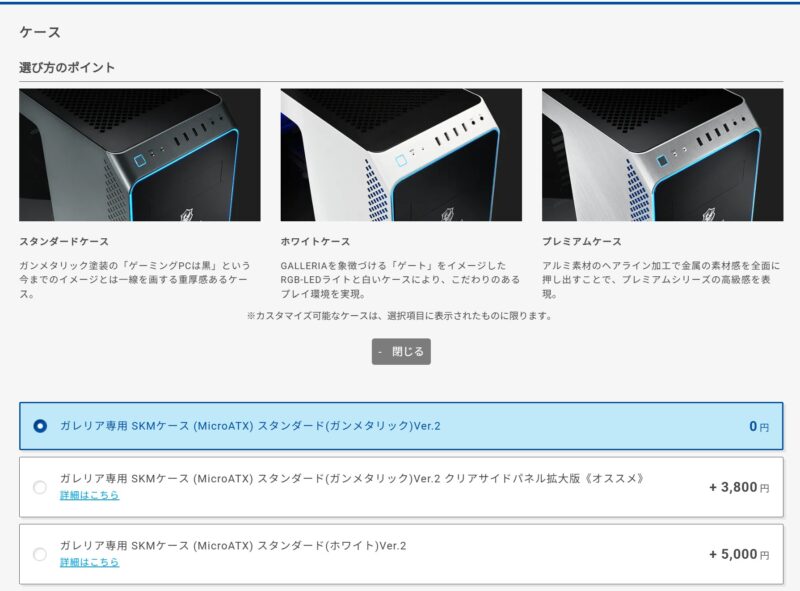
Task: Open 詳細はこちら link for クリアサイドパネル拡大版 case
Action: tap(89, 495)
